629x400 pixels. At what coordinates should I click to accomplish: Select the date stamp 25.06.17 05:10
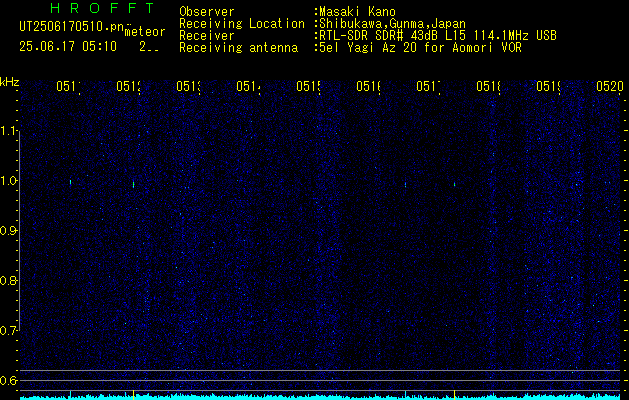pyautogui.click(x=68, y=47)
